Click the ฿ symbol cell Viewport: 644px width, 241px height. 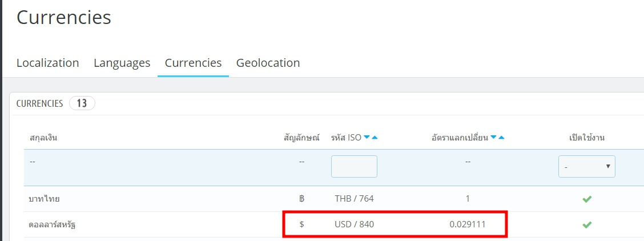301,199
